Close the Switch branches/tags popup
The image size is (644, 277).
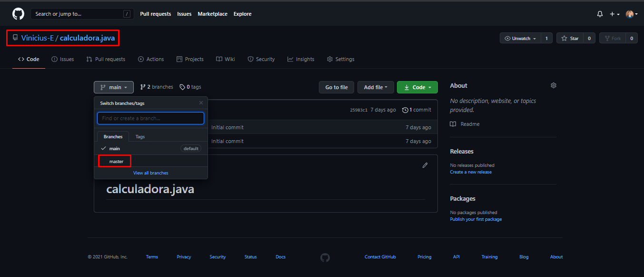click(201, 103)
